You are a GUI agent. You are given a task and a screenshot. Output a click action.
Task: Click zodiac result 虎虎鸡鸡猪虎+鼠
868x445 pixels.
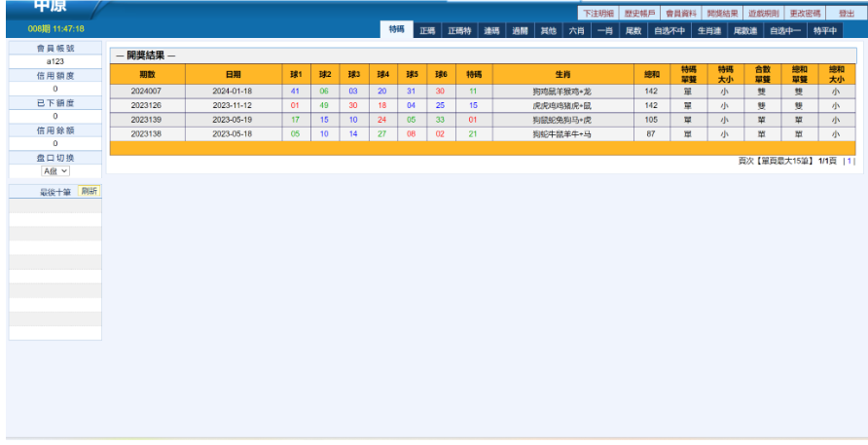point(561,105)
